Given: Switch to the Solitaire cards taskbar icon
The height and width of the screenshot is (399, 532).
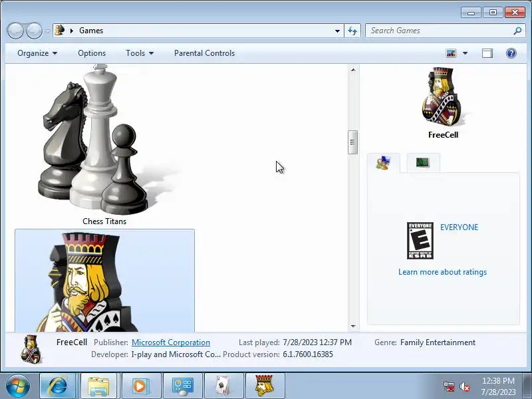Looking at the screenshot, I should point(224,386).
